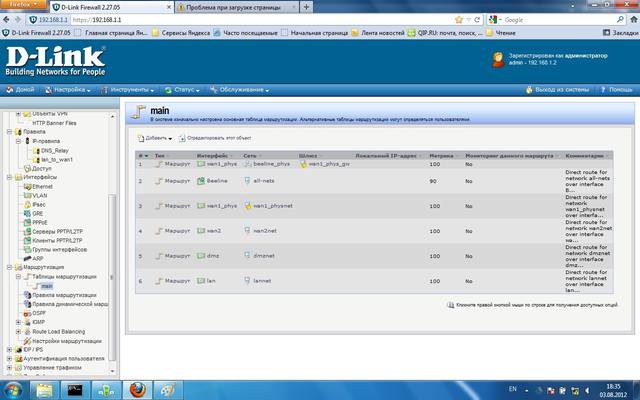
Task: Collapse the Маршрутизация tree node
Action: point(9,267)
